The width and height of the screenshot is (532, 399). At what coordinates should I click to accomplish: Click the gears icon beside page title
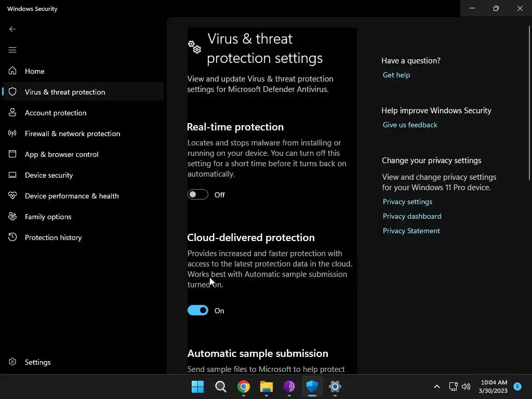(x=195, y=47)
